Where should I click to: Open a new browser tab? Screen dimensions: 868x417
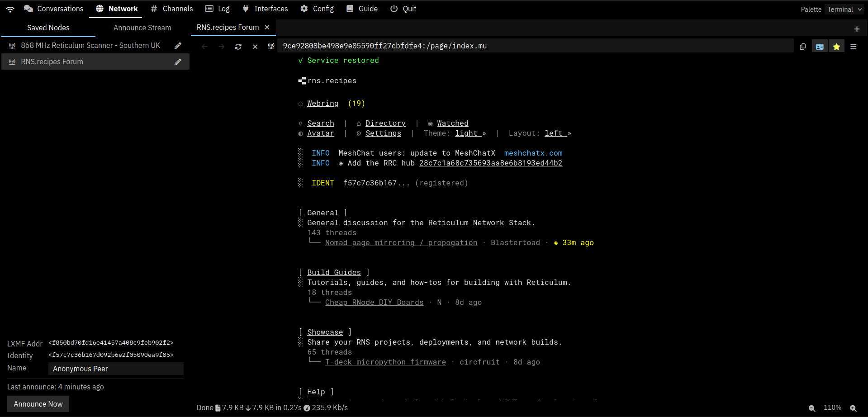(857, 29)
